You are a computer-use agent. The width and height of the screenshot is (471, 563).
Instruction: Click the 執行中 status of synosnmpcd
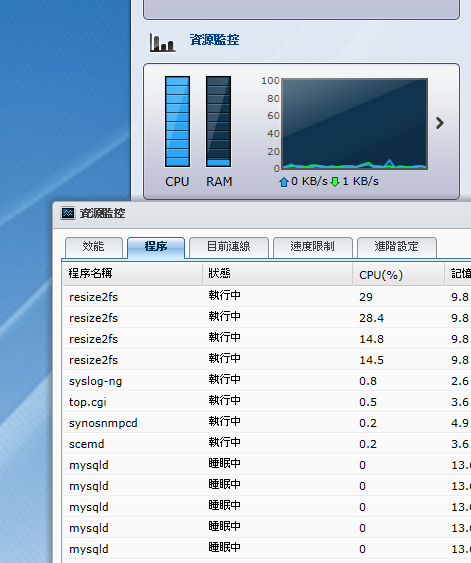(x=225, y=421)
